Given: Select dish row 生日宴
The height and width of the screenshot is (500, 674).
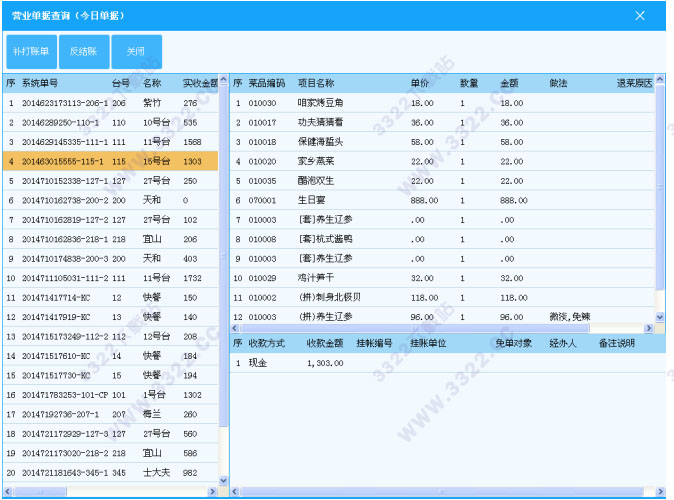Looking at the screenshot, I should (443, 200).
